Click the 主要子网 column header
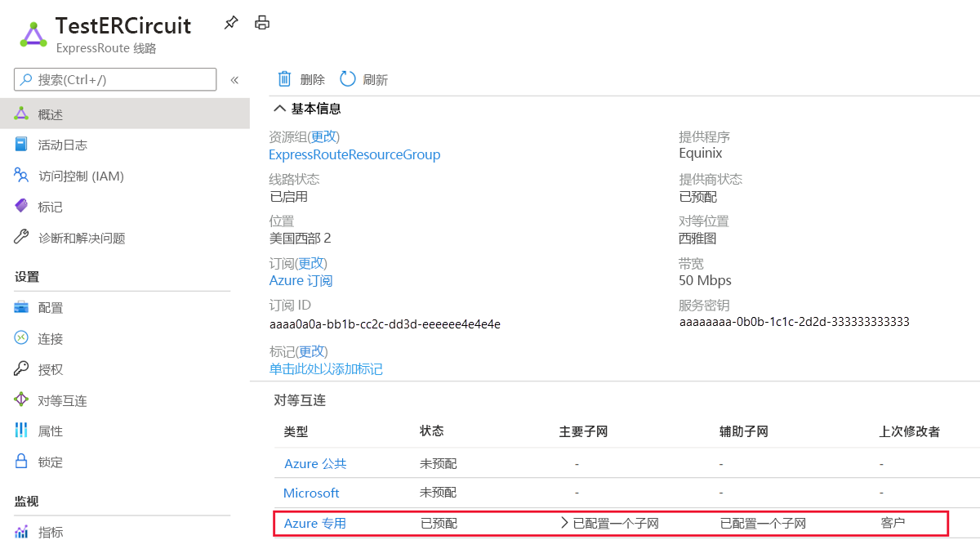980x549 pixels. 583,431
